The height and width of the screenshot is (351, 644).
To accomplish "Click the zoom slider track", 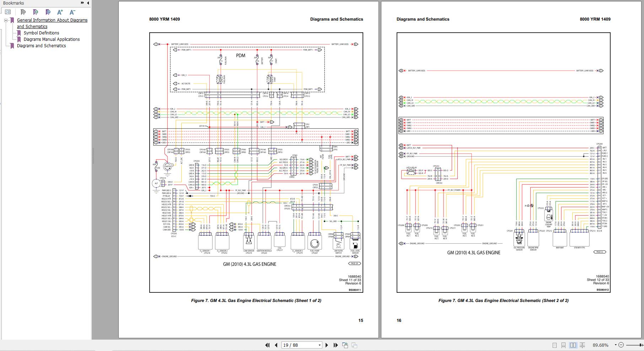I will [635, 345].
